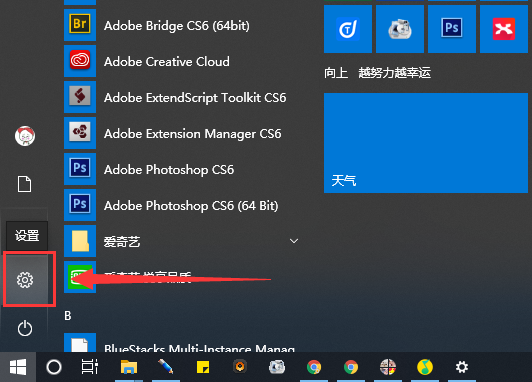532x382 pixels.
Task: Click the 向上 越努力越幸运 group title
Action: (377, 73)
